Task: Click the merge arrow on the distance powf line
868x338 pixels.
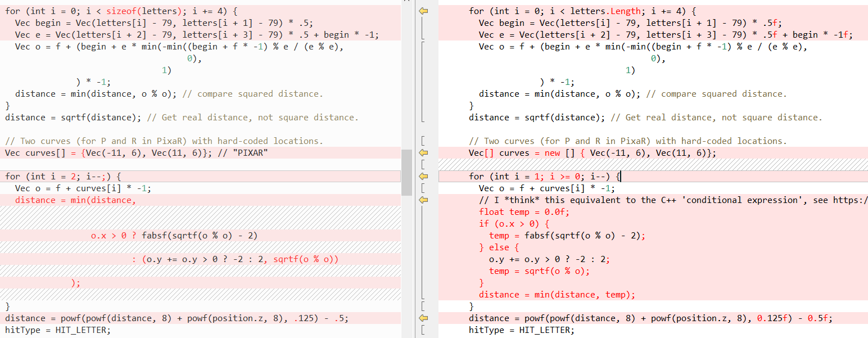Action: click(422, 318)
